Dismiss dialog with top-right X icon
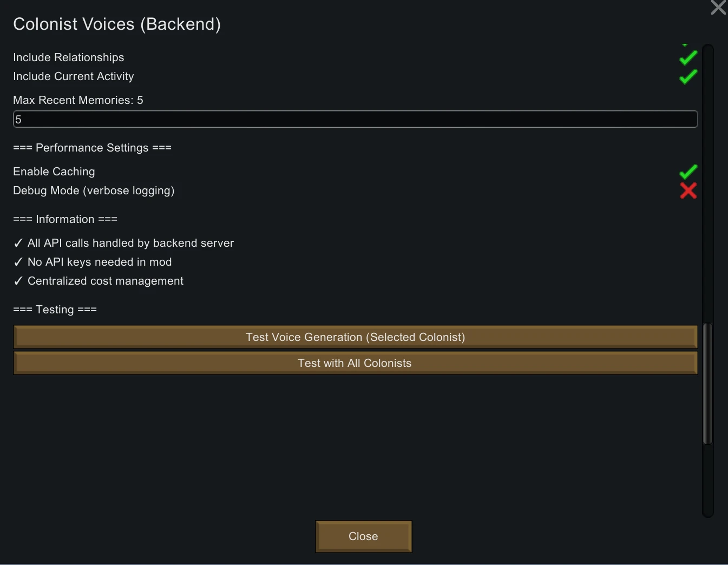 [718, 8]
